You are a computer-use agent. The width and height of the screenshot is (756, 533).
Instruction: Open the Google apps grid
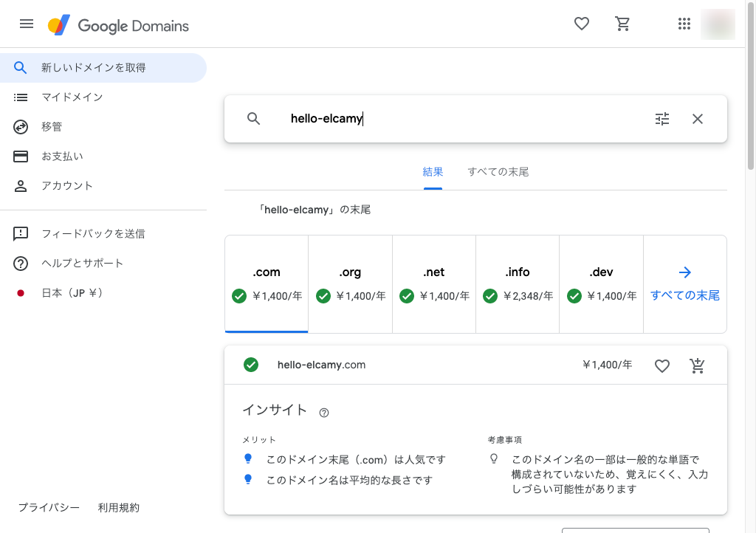684,24
